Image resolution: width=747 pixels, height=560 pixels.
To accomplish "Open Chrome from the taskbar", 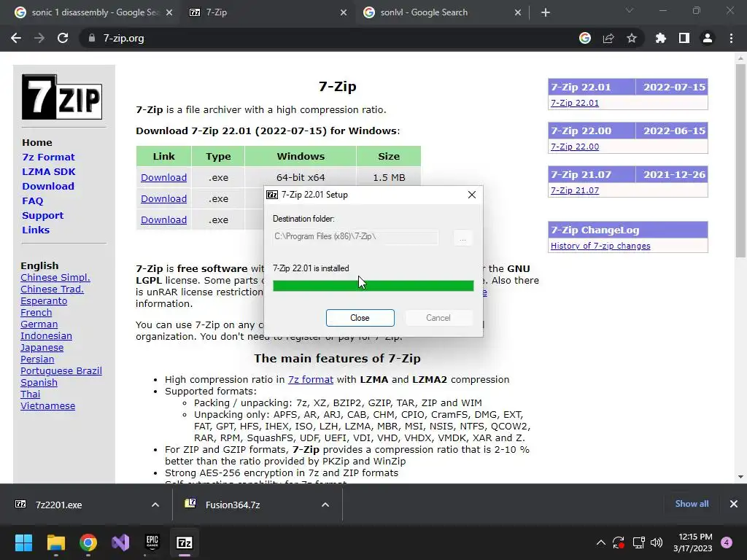I will (88, 542).
